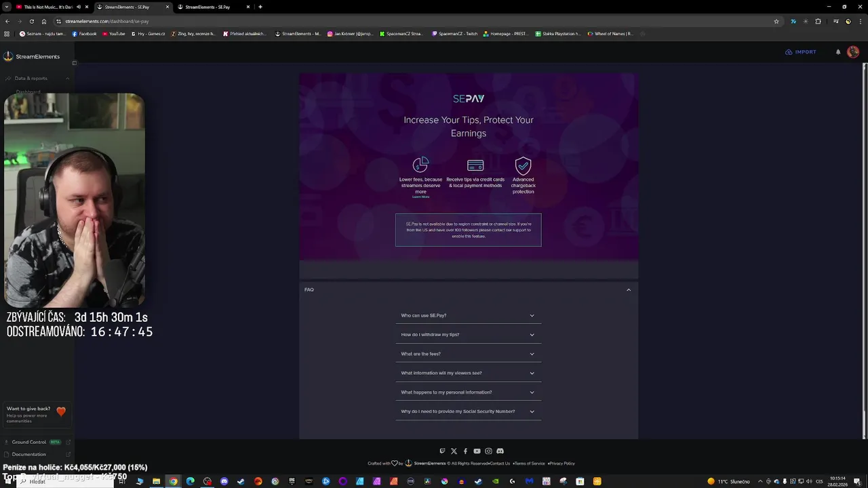Screen dimensions: 868x488
Task: Open the YouTube bookmark
Action: [x=113, y=33]
